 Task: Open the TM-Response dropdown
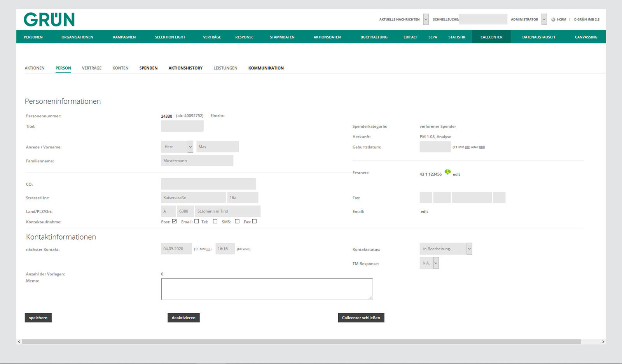click(x=429, y=263)
